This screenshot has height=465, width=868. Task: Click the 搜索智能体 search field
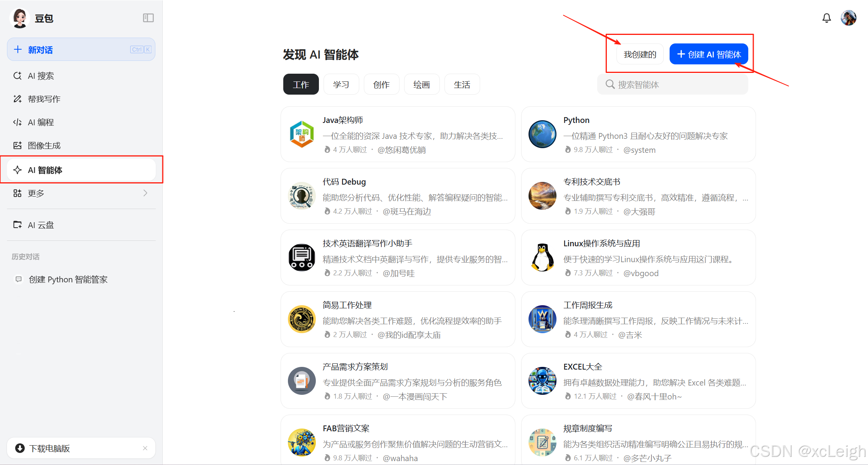point(673,84)
